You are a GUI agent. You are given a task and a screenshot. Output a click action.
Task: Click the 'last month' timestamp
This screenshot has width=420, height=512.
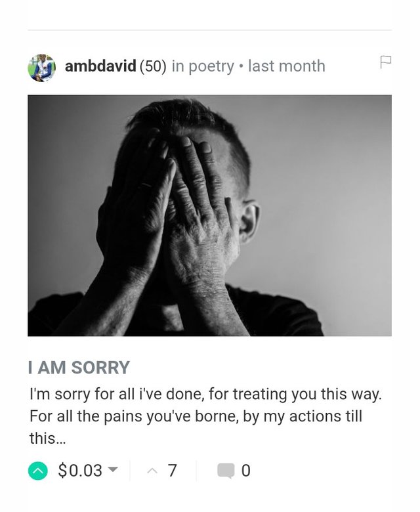point(286,66)
